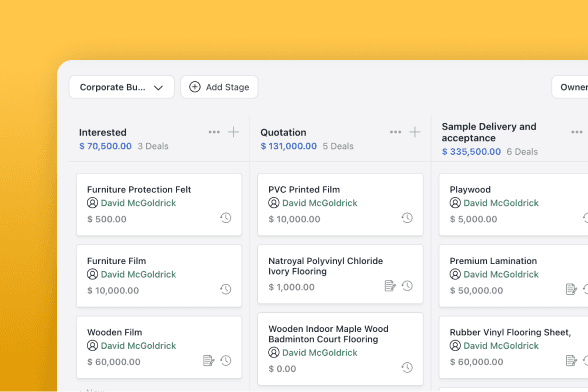Open notes icon on Premium Lamination deal

571,289
